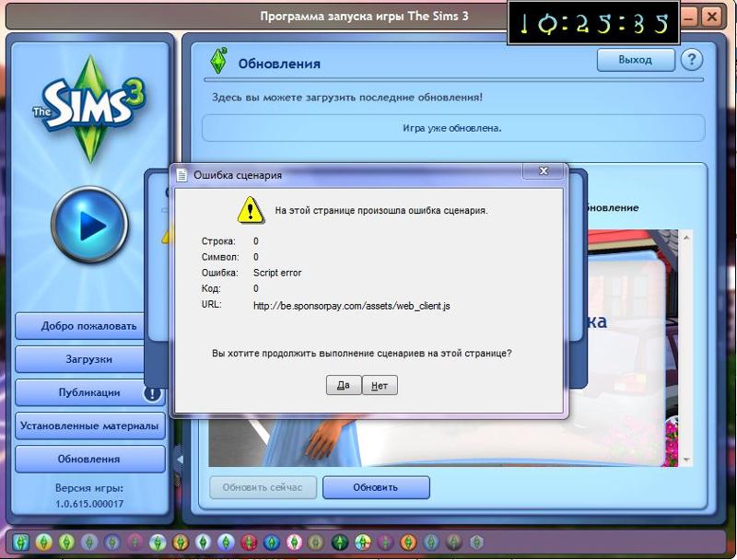
Task: Click the Обновить button
Action: coord(376,487)
